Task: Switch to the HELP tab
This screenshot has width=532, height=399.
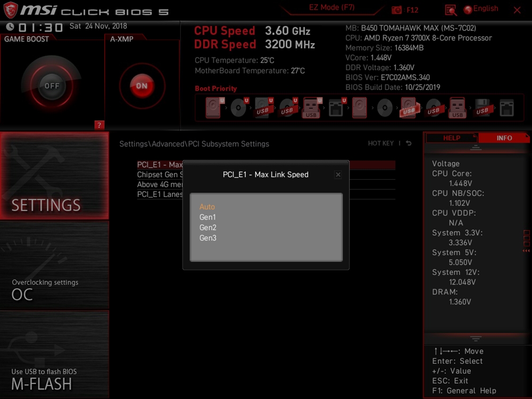Action: pyautogui.click(x=452, y=138)
